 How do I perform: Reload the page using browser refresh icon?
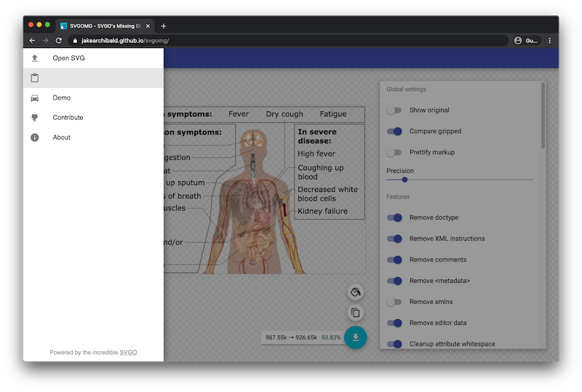pos(59,41)
